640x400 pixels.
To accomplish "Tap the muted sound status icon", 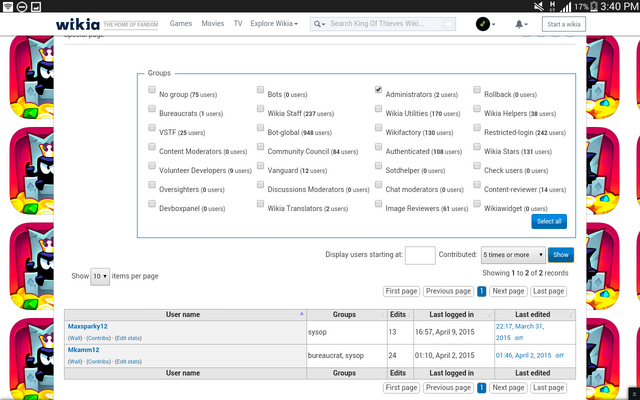I will click(x=539, y=6).
